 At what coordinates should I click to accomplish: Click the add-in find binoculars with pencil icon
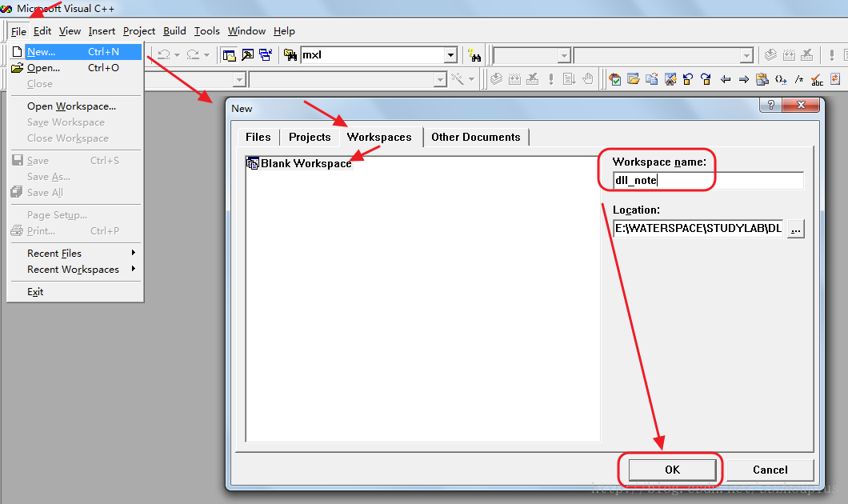coord(670,79)
